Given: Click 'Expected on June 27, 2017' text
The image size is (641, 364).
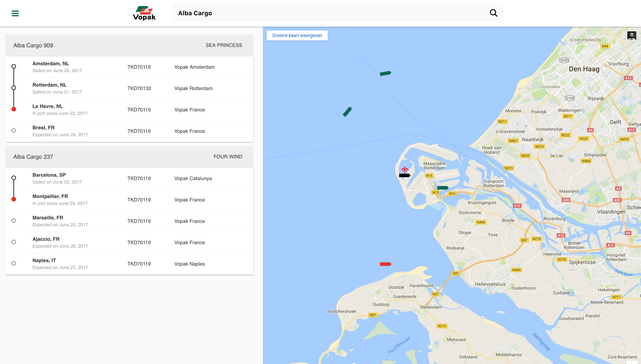Looking at the screenshot, I should click(x=60, y=267).
